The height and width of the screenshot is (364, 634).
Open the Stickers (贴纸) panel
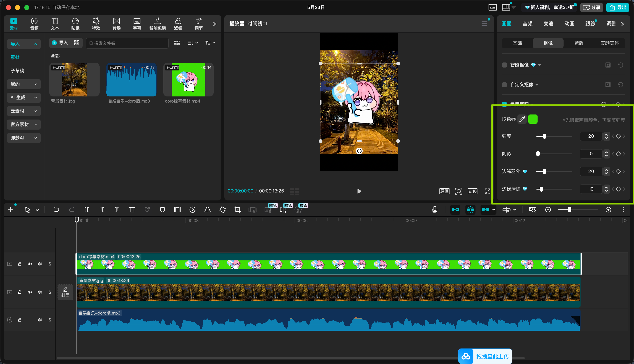75,24
